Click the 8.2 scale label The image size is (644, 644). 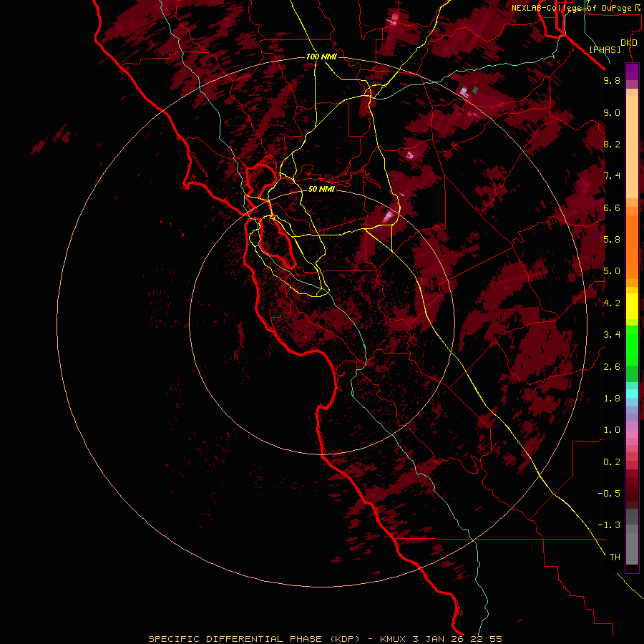pyautogui.click(x=612, y=144)
